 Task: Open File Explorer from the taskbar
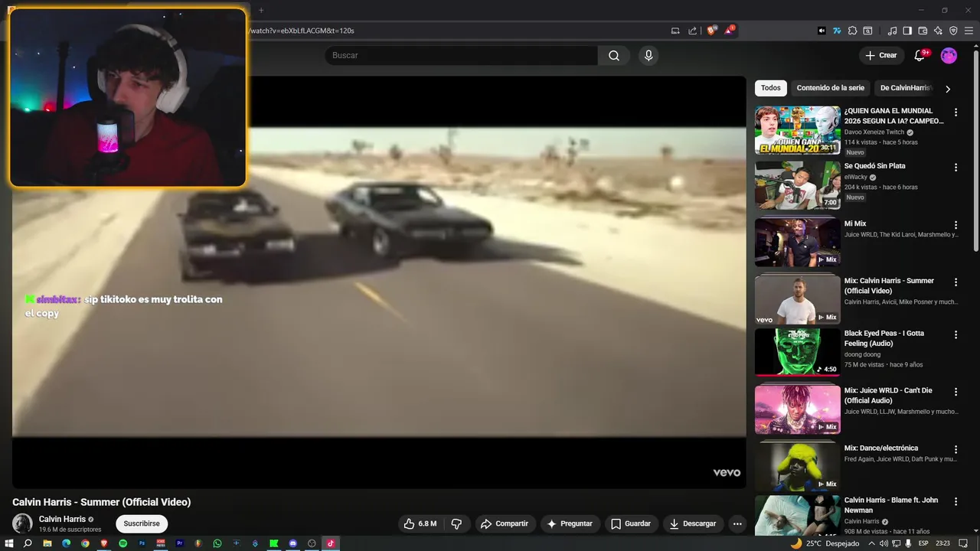click(47, 543)
